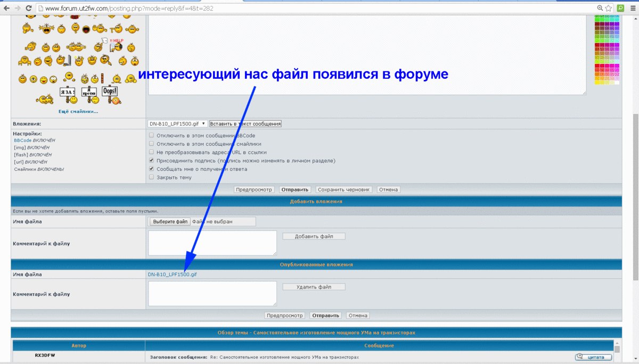Open the 'Ещё смайлики...' link

coord(78,111)
